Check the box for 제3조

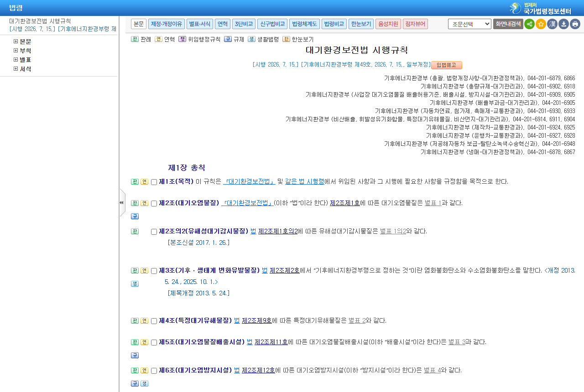(154, 271)
